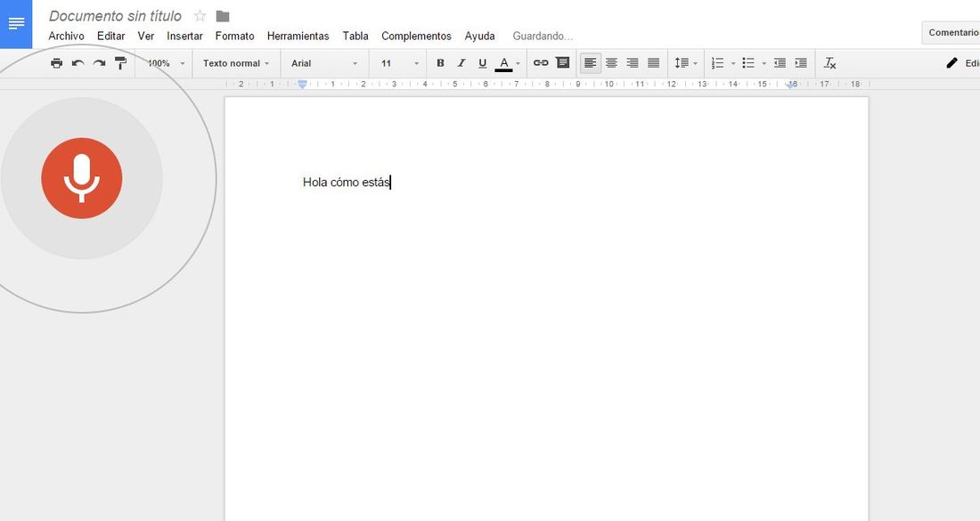Image resolution: width=980 pixels, height=521 pixels.
Task: Expand numbered list options arrow
Action: pos(732,64)
